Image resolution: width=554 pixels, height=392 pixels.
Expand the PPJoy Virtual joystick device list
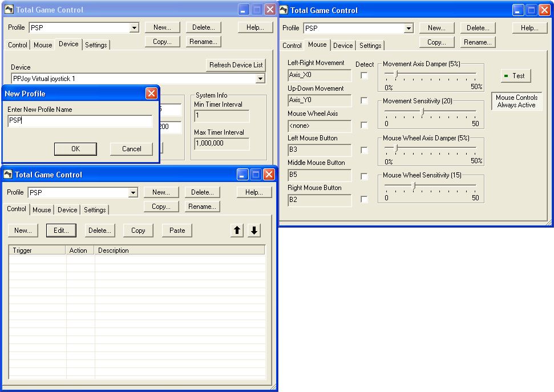point(260,79)
